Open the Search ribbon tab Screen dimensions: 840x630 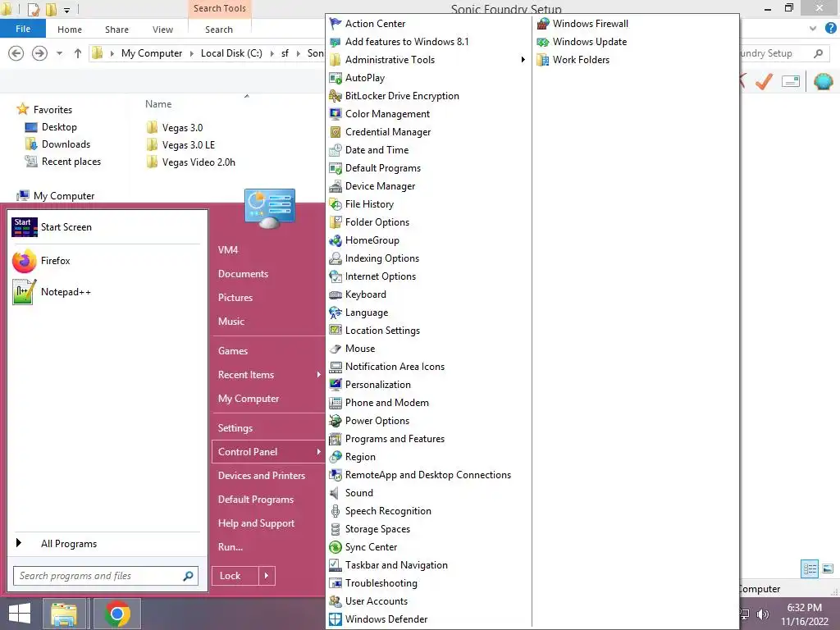[x=219, y=30]
